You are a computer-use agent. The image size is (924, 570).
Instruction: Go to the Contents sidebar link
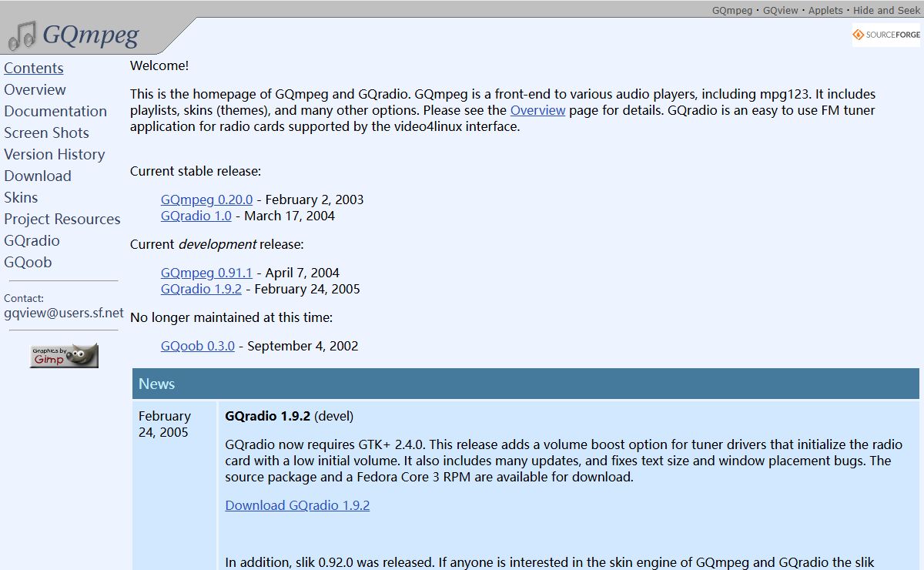click(34, 68)
